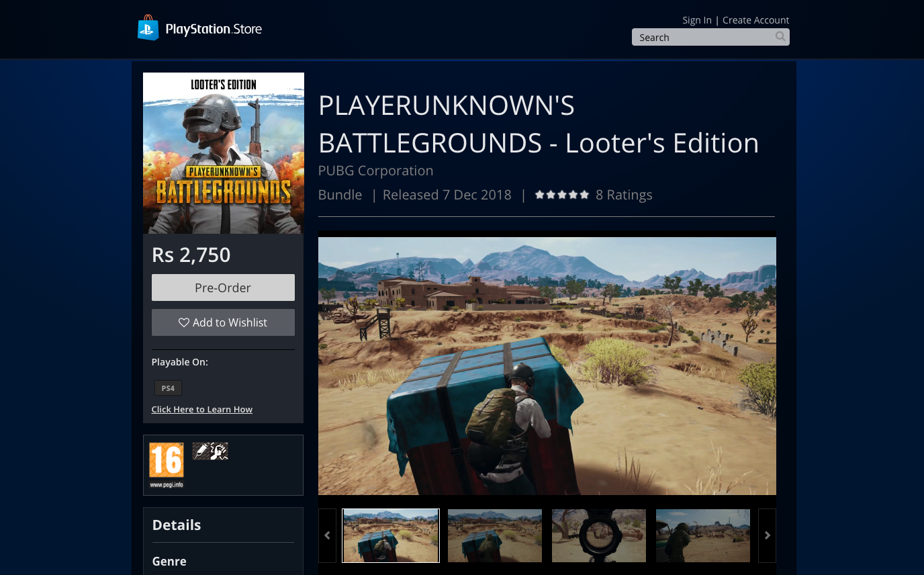
Task: Select the sniper scope thumbnail
Action: (599, 535)
